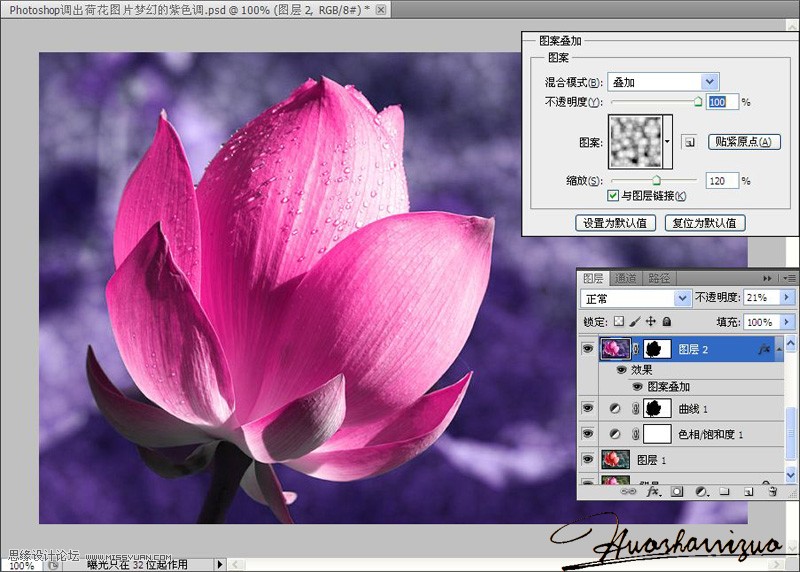Click the 缩放 value field 120

pos(722,181)
